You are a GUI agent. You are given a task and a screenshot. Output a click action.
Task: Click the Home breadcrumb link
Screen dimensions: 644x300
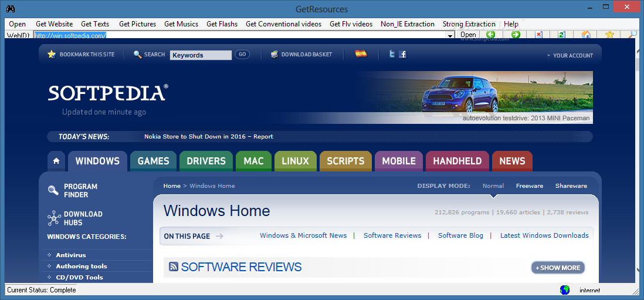(x=172, y=186)
